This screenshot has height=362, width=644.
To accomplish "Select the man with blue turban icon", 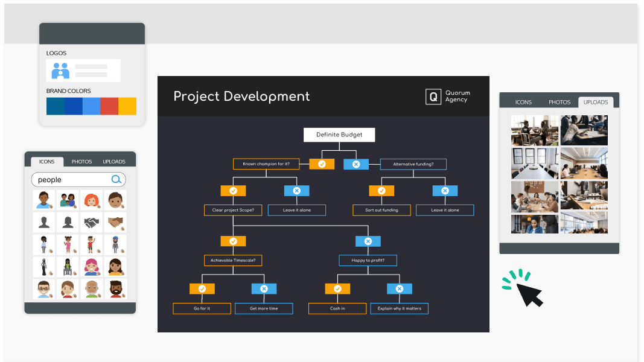I will point(115,244).
